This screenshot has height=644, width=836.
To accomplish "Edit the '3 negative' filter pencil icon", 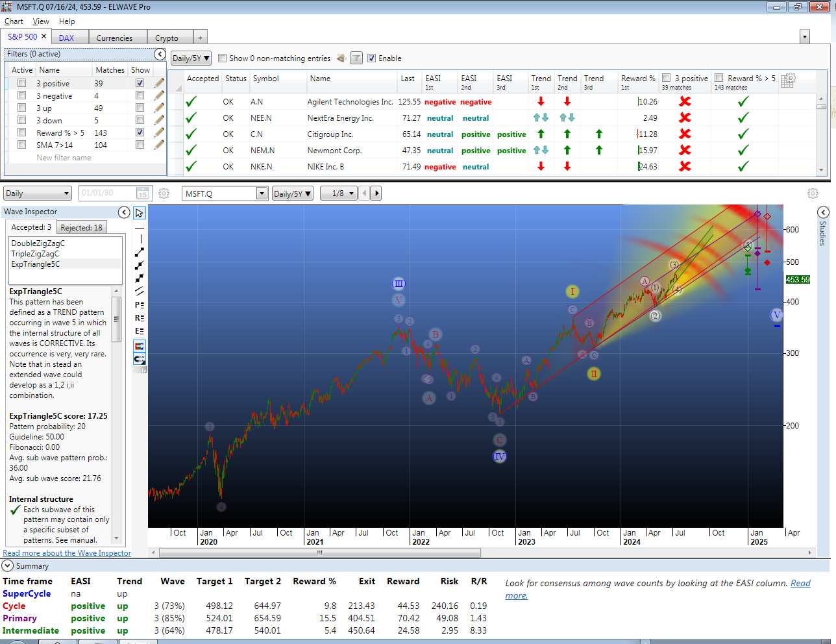I will pos(159,96).
